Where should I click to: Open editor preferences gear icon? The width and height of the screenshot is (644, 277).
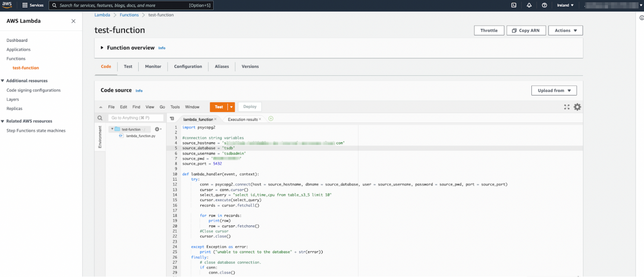(x=577, y=107)
